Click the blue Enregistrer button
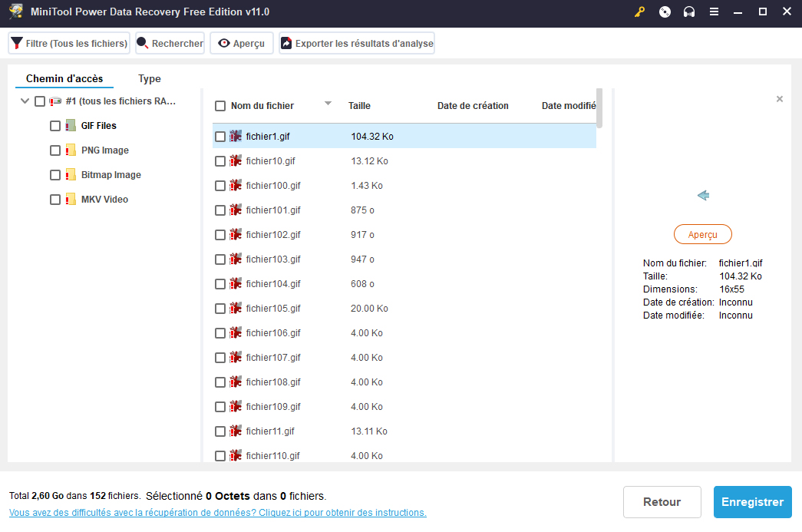The width and height of the screenshot is (802, 532). (752, 502)
